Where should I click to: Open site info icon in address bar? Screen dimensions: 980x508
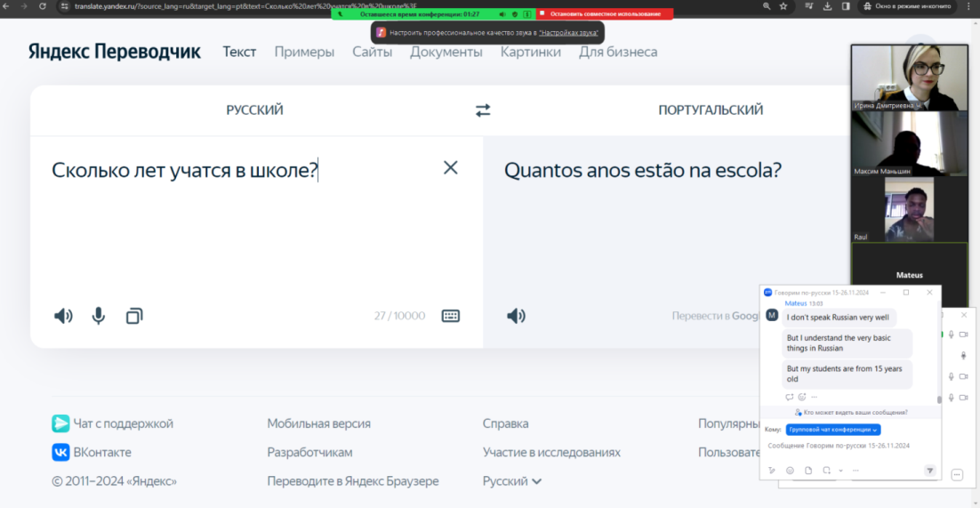click(64, 5)
